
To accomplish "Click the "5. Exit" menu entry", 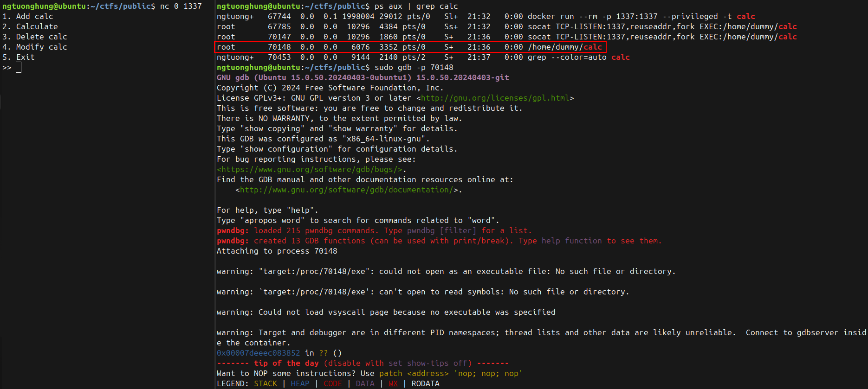I will [x=19, y=57].
